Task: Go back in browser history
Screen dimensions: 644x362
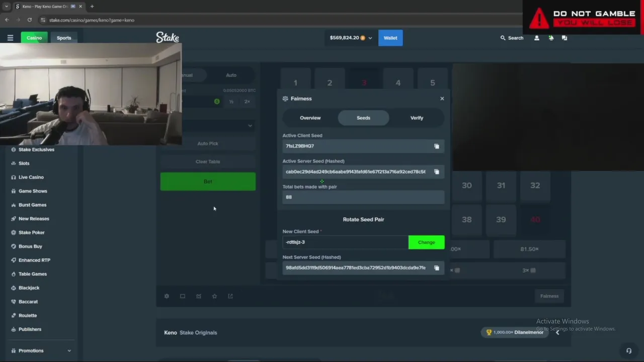Action: point(7,20)
